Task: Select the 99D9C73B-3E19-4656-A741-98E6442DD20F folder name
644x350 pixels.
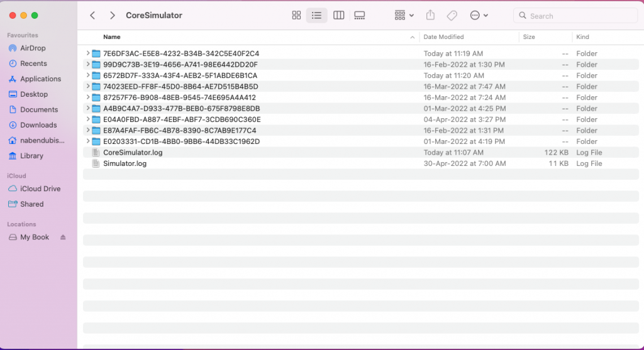Action: click(180, 65)
